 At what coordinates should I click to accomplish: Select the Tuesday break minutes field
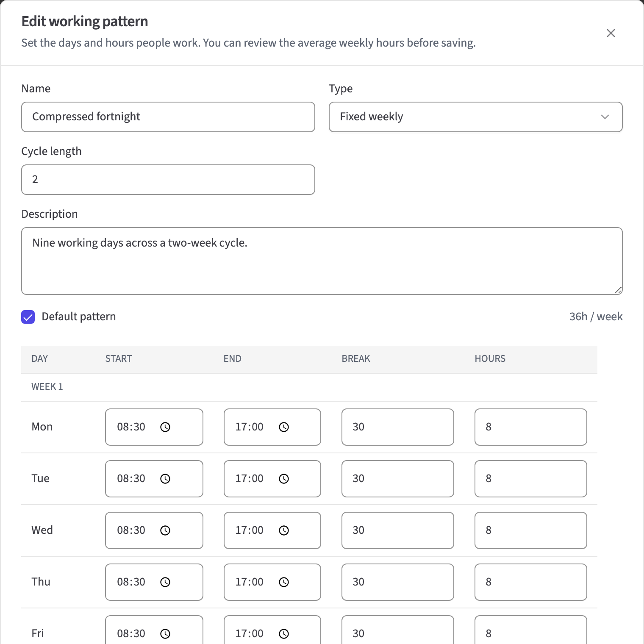397,479
